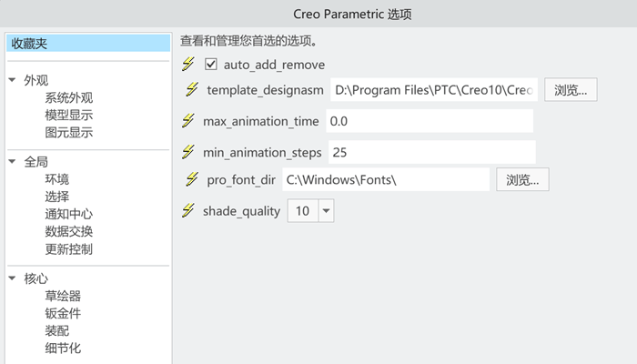Click the template_designasm path field

pyautogui.click(x=434, y=90)
